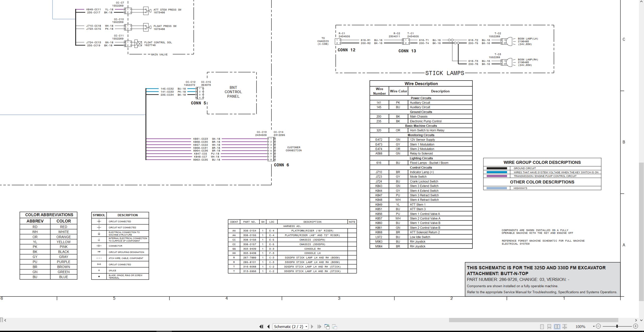The image size is (644, 332).
Task: Click BOOM LAMP(LH) label
Action: pyautogui.click(x=528, y=39)
